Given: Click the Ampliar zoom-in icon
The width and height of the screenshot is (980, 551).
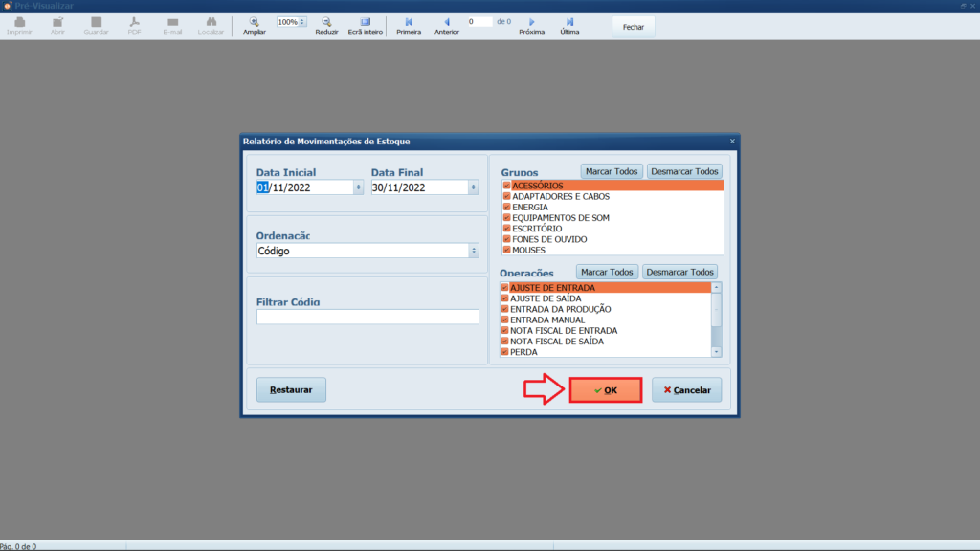Looking at the screenshot, I should click(255, 21).
